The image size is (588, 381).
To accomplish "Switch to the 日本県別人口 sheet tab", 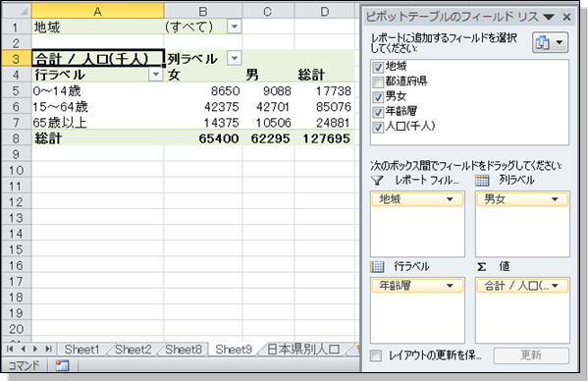I will tap(303, 350).
